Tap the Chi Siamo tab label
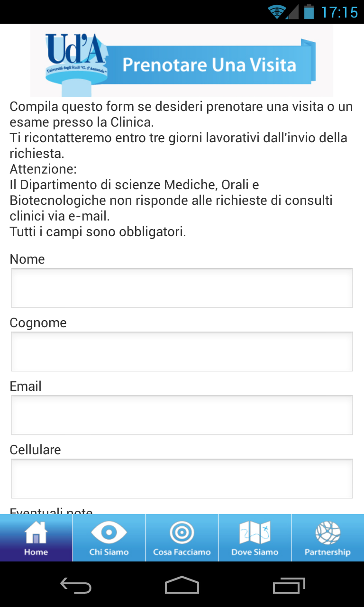Viewport: 364px width, 607px height. coord(109,552)
